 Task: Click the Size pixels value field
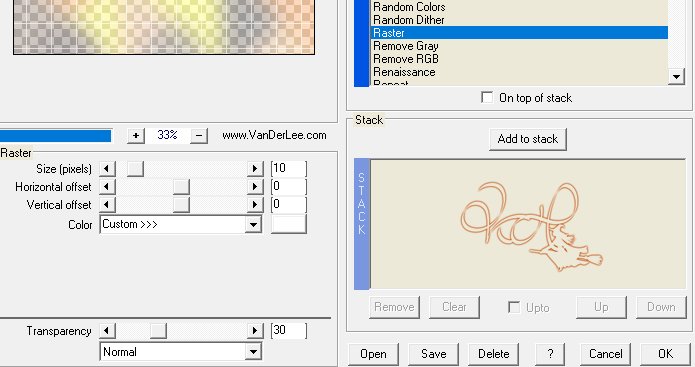coord(289,168)
